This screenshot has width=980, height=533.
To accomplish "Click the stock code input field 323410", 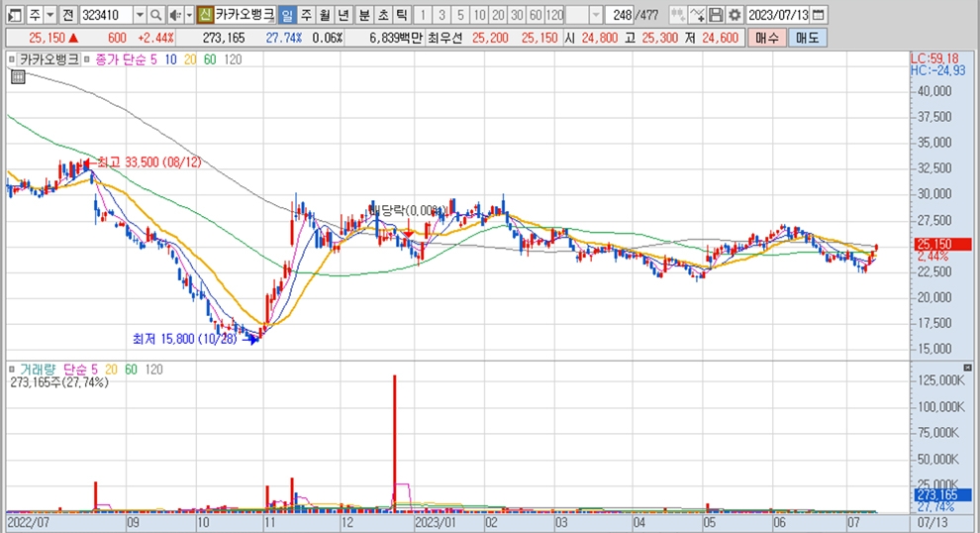I will point(104,15).
